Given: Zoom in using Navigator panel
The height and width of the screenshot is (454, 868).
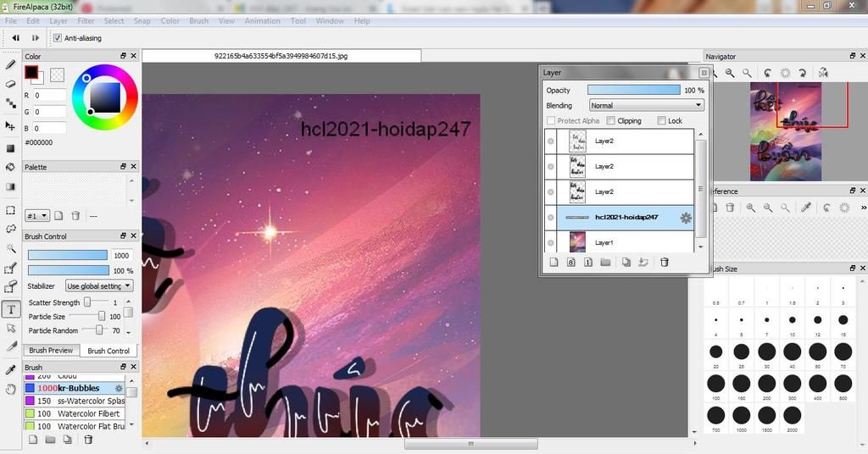Looking at the screenshot, I should pyautogui.click(x=730, y=73).
